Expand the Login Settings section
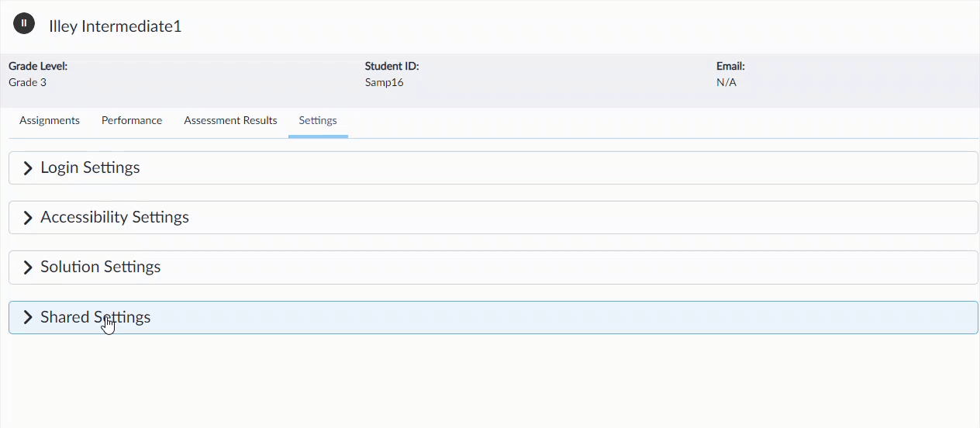This screenshot has height=428, width=980. tap(493, 167)
